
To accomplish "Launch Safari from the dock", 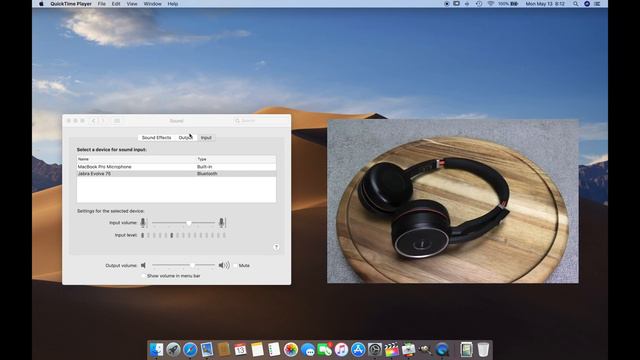I will (x=190, y=350).
